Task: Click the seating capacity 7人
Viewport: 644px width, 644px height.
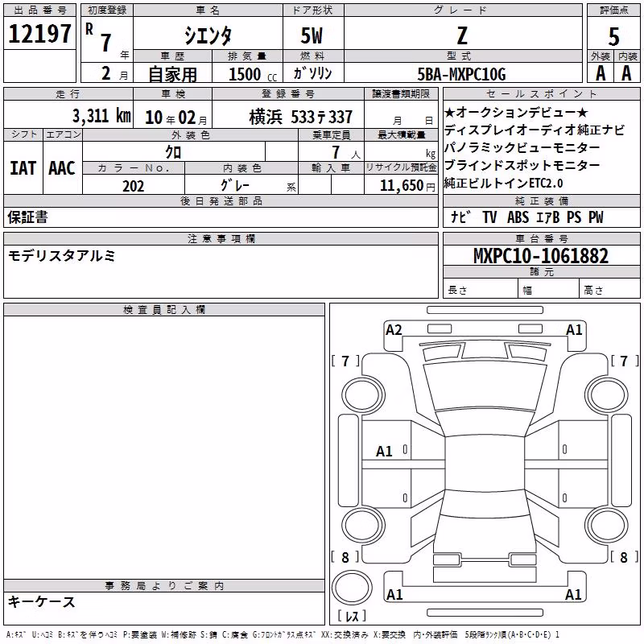Action: pyautogui.click(x=346, y=152)
